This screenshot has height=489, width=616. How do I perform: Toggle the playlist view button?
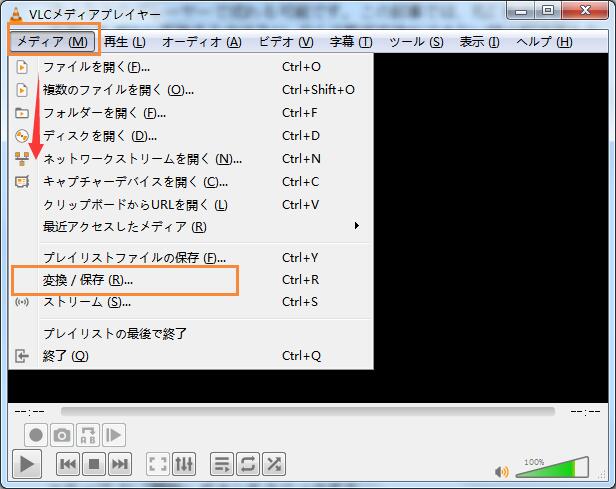[x=222, y=464]
